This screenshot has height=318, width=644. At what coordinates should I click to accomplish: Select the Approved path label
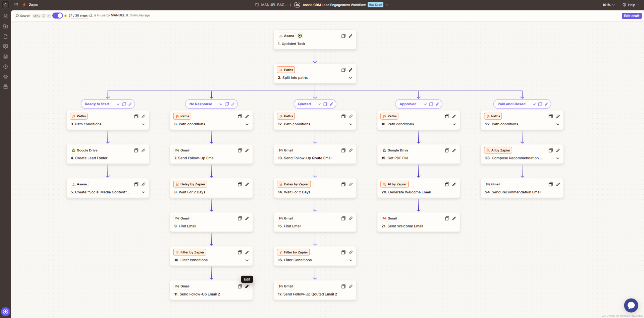[408, 104]
